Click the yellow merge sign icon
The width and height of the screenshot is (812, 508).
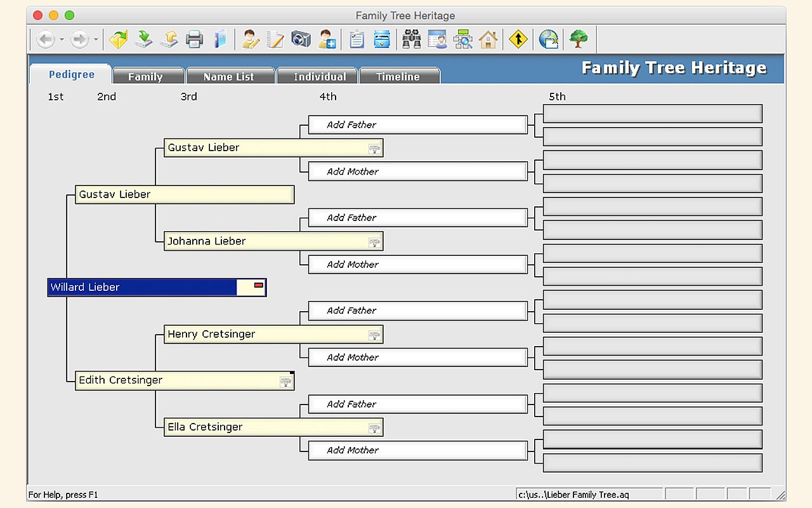click(x=518, y=40)
